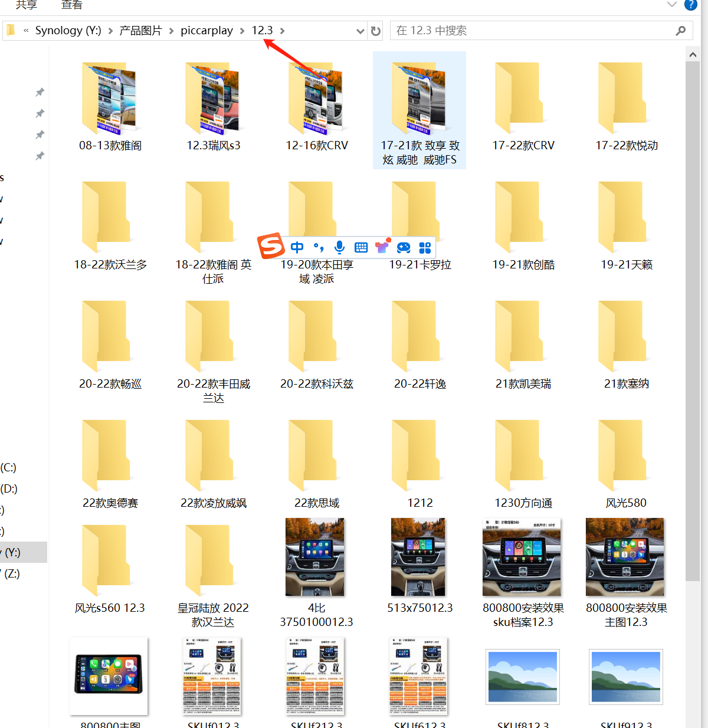Click the scrollbar up arrow
The image size is (708, 728).
point(693,54)
